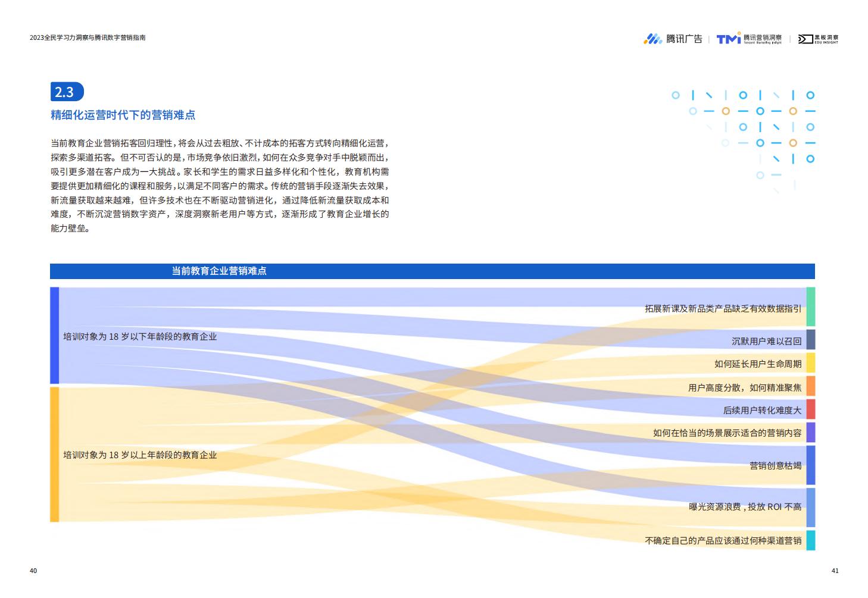This screenshot has height=598, width=868.
Task: Click the chart title 当前教育企业营销难点
Action: [219, 271]
